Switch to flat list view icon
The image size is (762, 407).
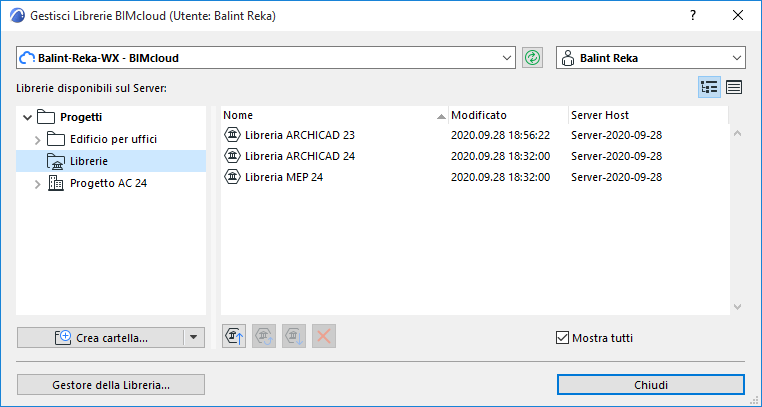coord(734,87)
